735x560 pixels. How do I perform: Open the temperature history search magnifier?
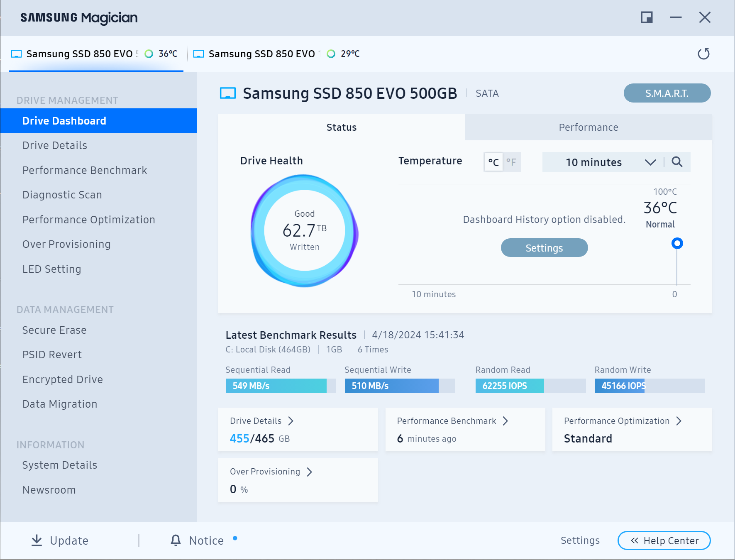point(677,162)
